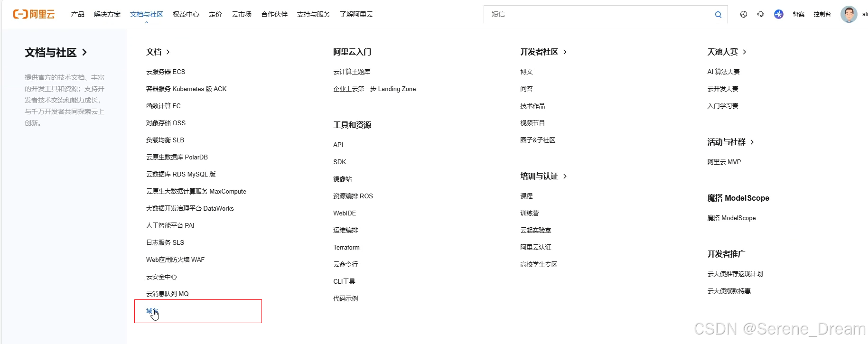
Task: Open the 合作伙伴 menu
Action: point(274,14)
